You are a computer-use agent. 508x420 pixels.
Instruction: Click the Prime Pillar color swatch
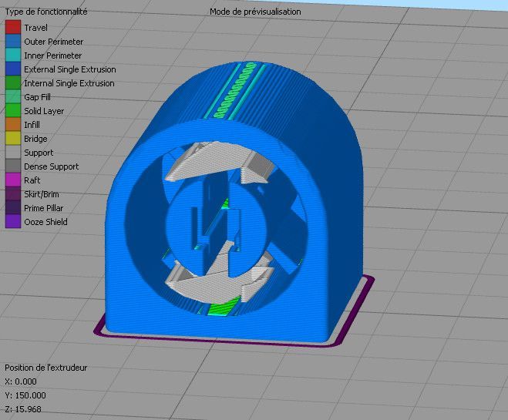pos(13,208)
